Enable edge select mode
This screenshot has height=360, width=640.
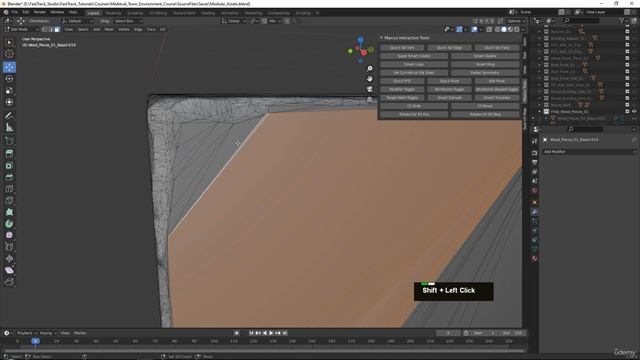point(51,29)
